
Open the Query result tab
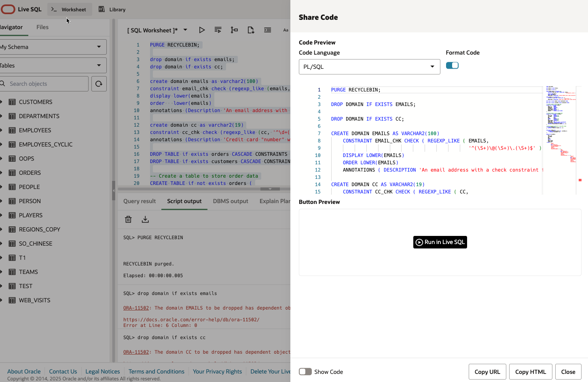tap(140, 201)
